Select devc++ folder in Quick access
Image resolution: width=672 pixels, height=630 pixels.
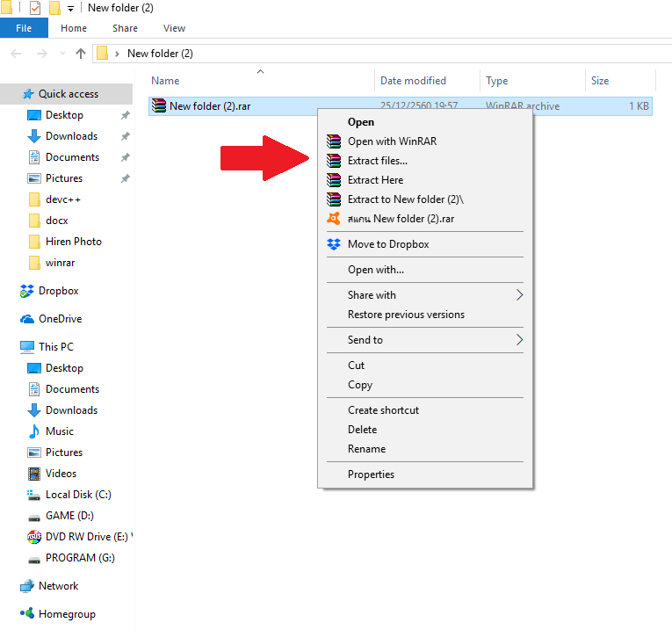click(x=63, y=199)
